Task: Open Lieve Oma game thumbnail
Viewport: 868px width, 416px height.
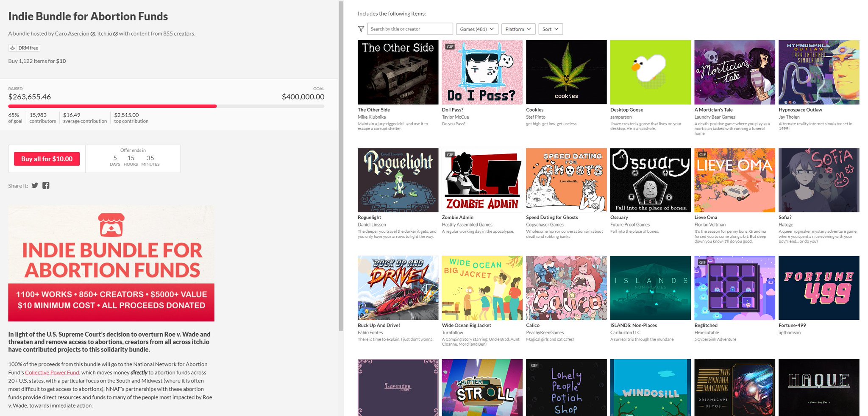Action: [735, 180]
